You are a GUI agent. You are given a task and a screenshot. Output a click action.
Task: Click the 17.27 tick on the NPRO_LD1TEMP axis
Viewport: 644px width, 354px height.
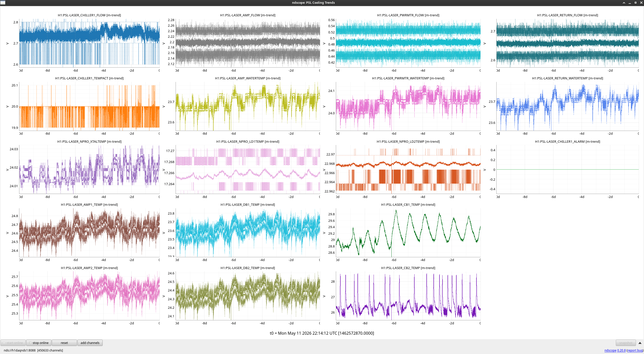pyautogui.click(x=170, y=151)
